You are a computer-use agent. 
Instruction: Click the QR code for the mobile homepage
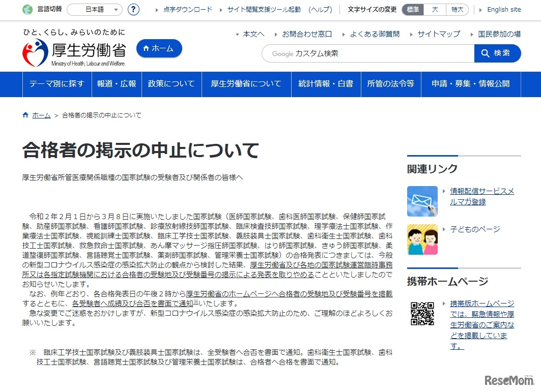(x=422, y=314)
